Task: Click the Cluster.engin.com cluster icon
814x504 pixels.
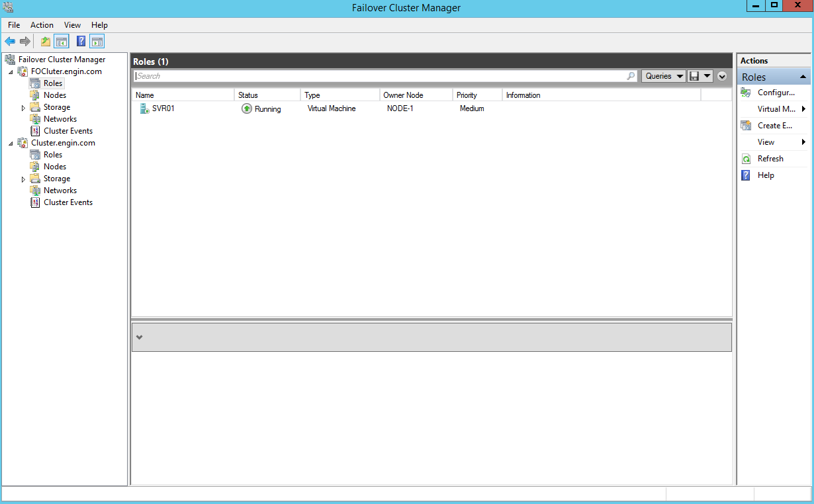Action: (23, 143)
